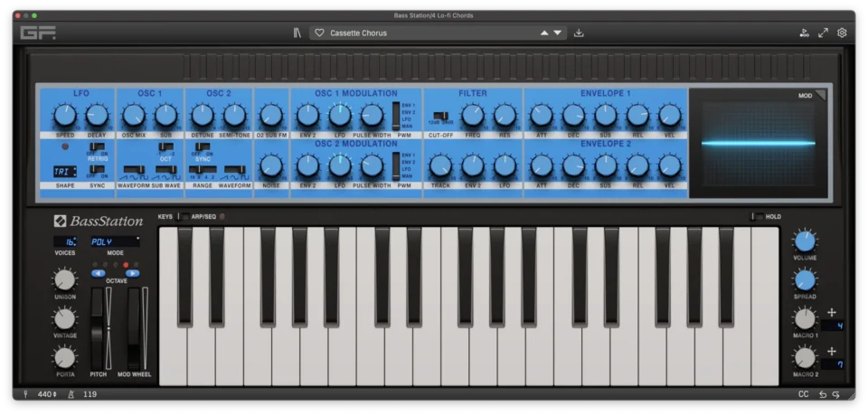
Task: Click the OSC 2 Waveform selector switch
Action: tap(235, 169)
